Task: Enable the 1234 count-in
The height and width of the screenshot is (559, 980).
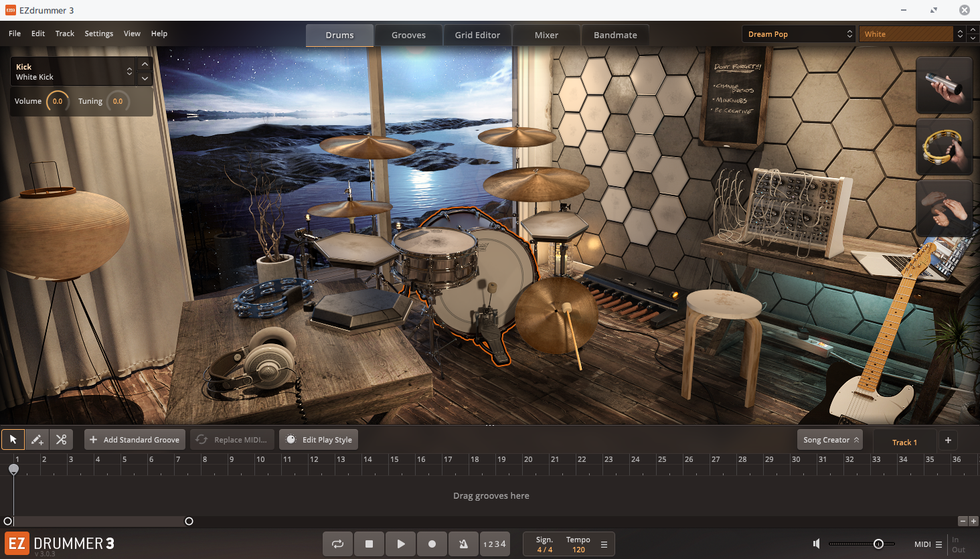Action: pos(495,544)
